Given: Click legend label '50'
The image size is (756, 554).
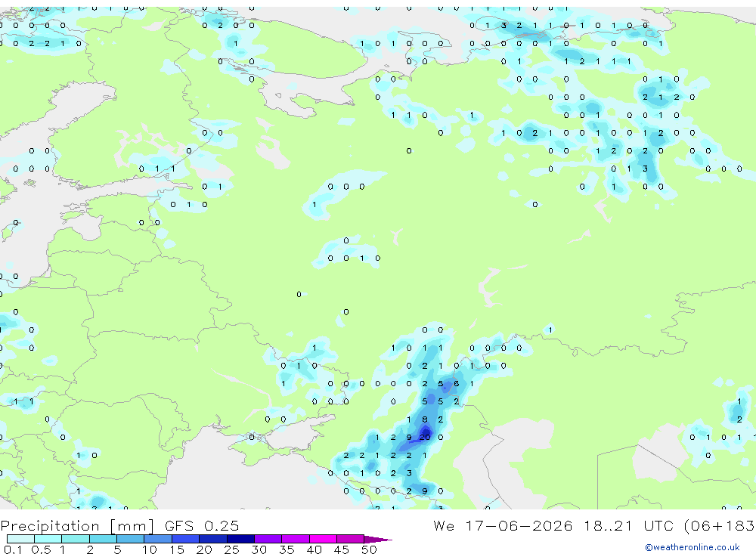Looking at the screenshot, I should click(x=369, y=549).
